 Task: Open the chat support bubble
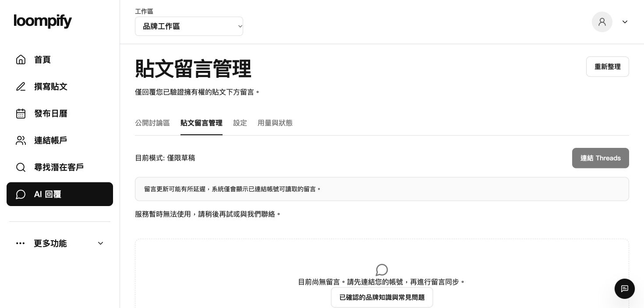[625, 289]
